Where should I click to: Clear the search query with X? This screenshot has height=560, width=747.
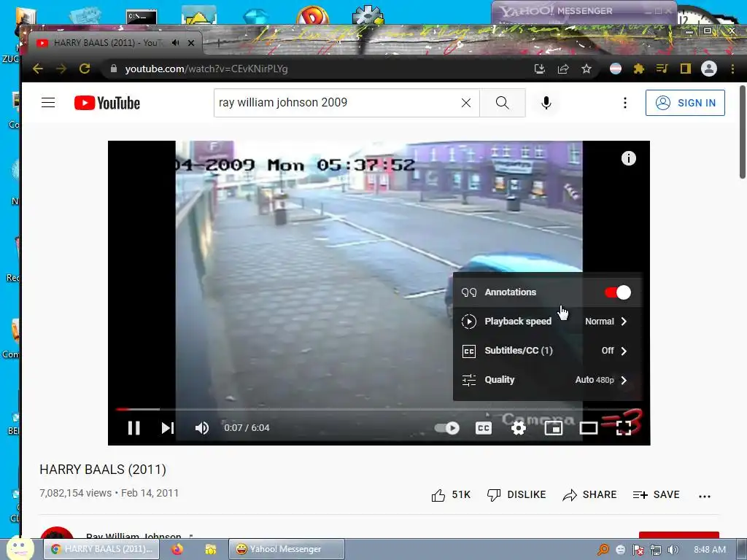466,102
